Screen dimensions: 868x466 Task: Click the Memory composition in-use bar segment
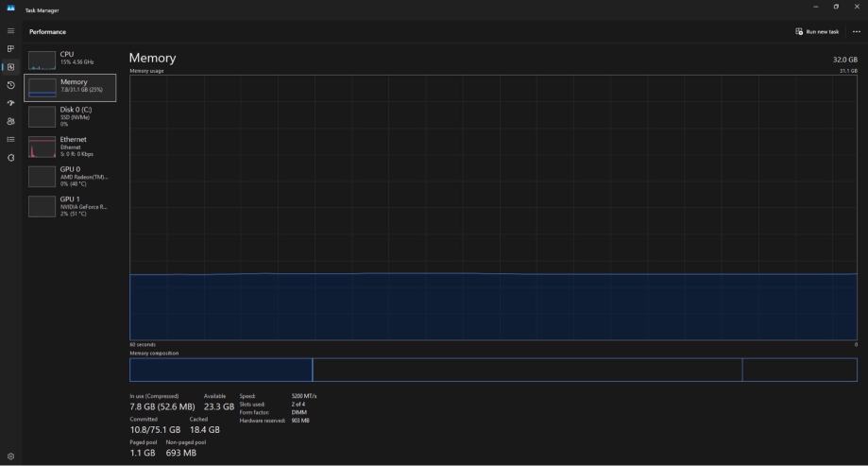[x=221, y=370]
